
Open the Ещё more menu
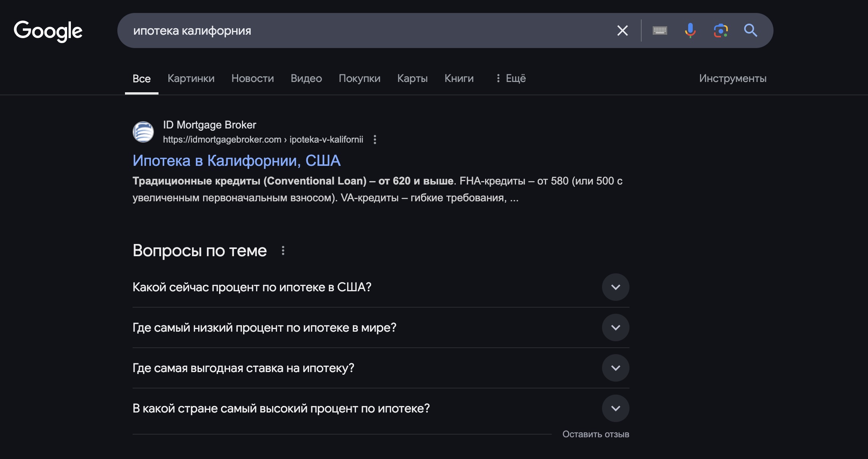click(x=511, y=79)
